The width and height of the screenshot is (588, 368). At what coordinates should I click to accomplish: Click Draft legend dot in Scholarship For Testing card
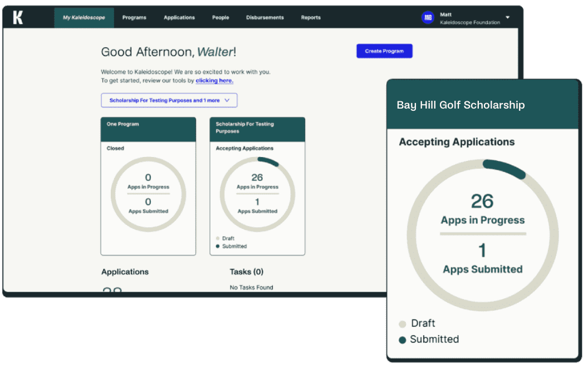tap(218, 239)
